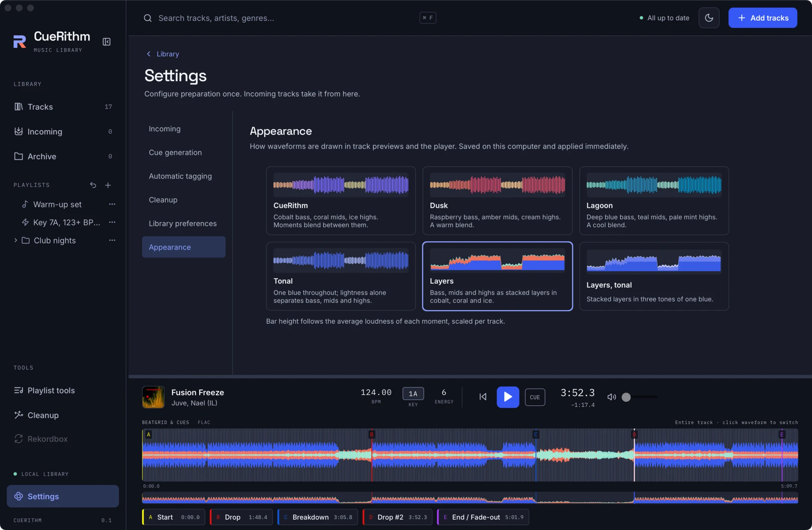Click the volume slider handle
This screenshot has width=812, height=530.
point(626,397)
